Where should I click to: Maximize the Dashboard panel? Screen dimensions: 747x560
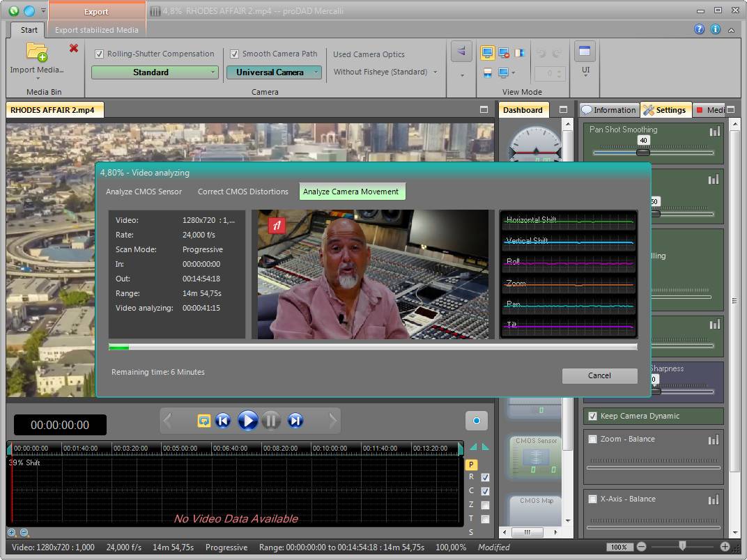click(x=563, y=109)
